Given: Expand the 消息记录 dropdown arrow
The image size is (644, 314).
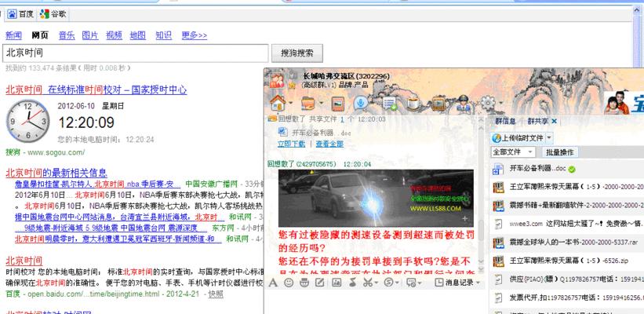Looking at the screenshot, I should coord(477,283).
